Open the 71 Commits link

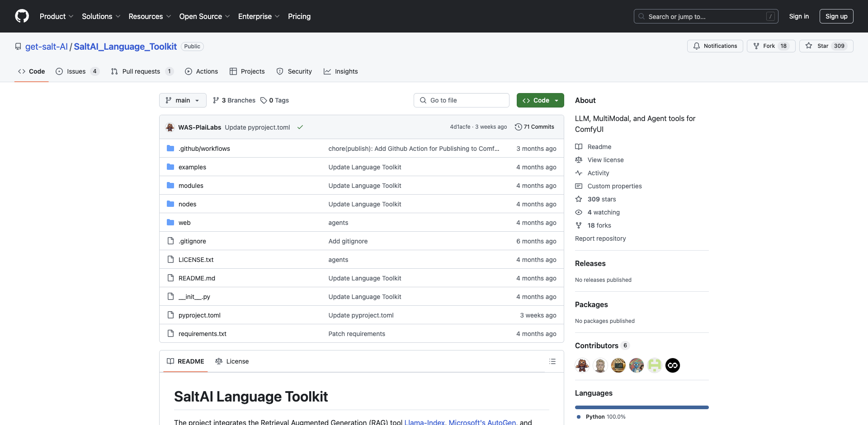(x=534, y=127)
